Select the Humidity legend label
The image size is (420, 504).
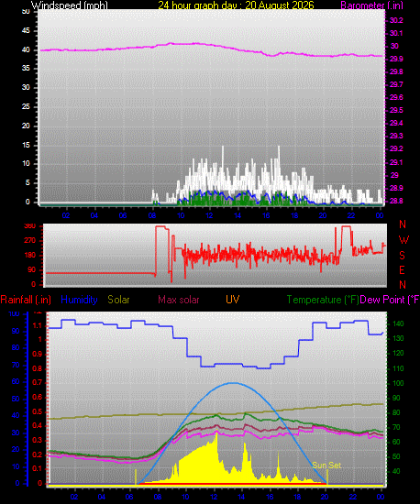pyautogui.click(x=79, y=300)
